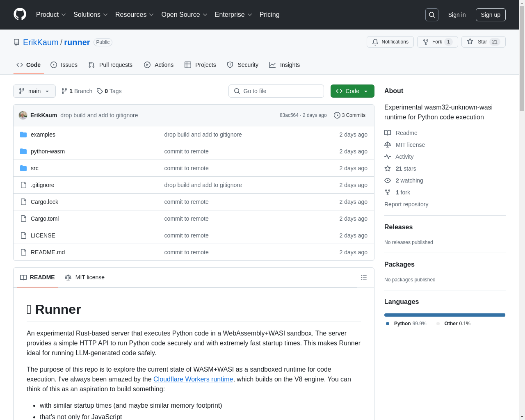Open the green Code dropdown button

pyautogui.click(x=352, y=91)
